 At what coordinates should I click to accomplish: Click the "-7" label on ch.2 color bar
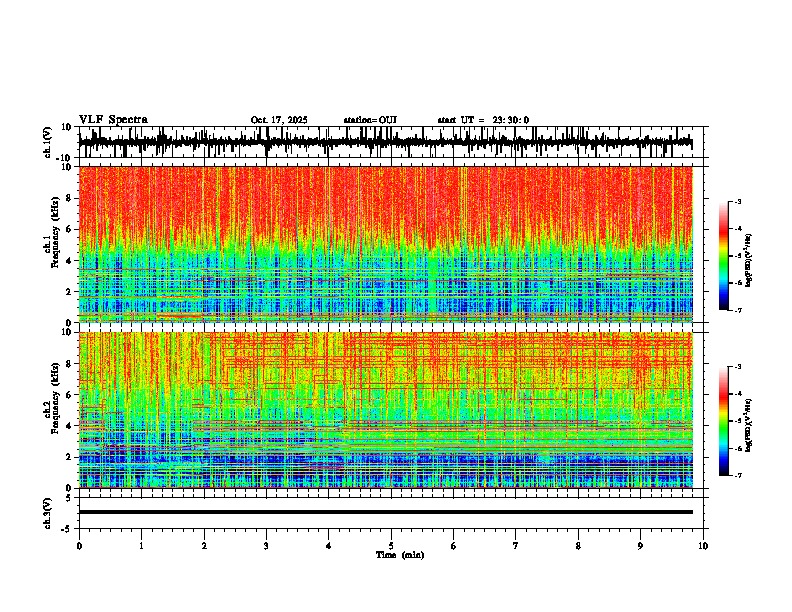coord(737,476)
